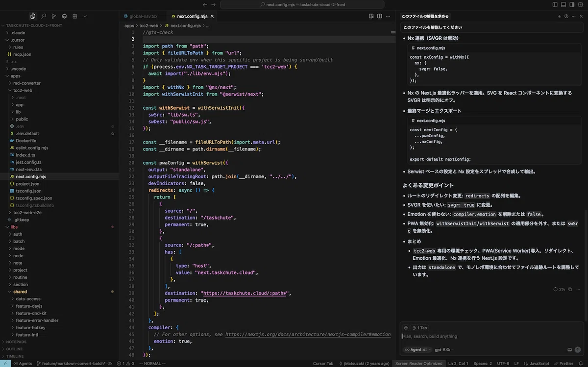Click the 1 Tab context chip
The width and height of the screenshot is (588, 367).
(x=420, y=328)
